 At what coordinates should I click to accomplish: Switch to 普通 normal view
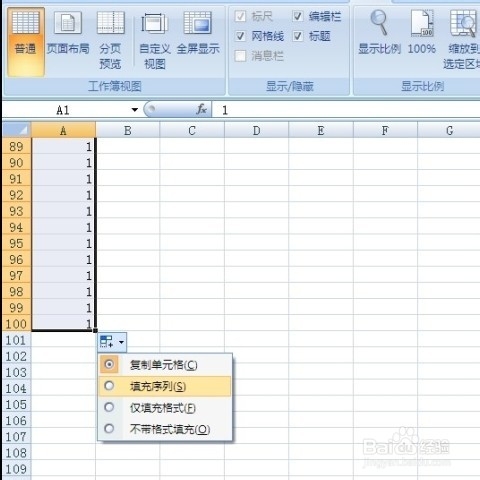tap(26, 42)
